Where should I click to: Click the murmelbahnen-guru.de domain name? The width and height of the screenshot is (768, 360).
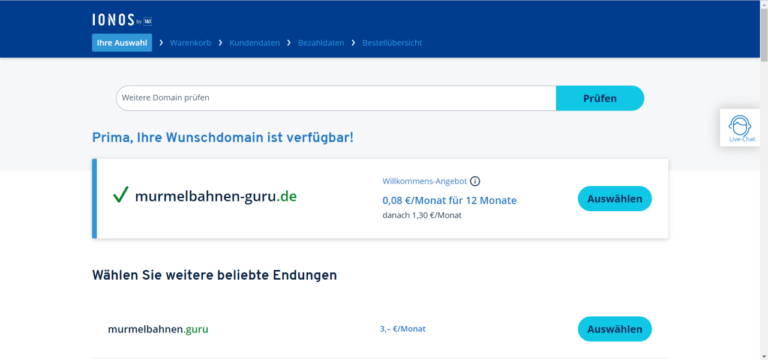[216, 196]
